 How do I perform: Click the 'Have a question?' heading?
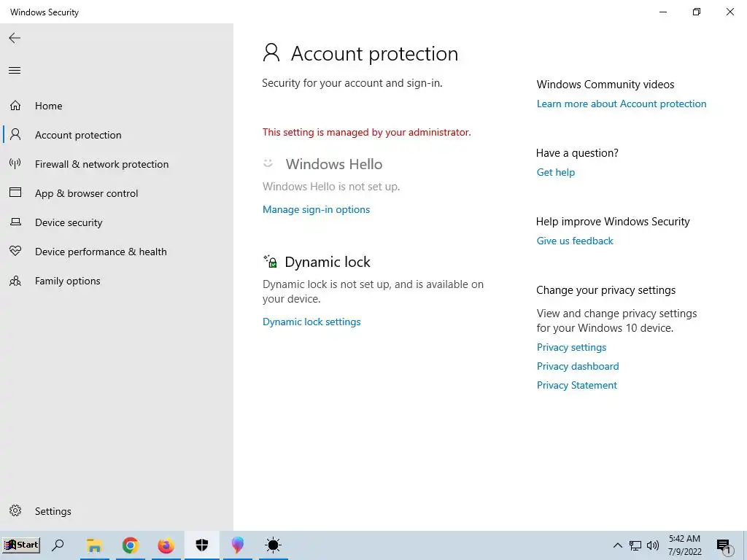pos(578,153)
